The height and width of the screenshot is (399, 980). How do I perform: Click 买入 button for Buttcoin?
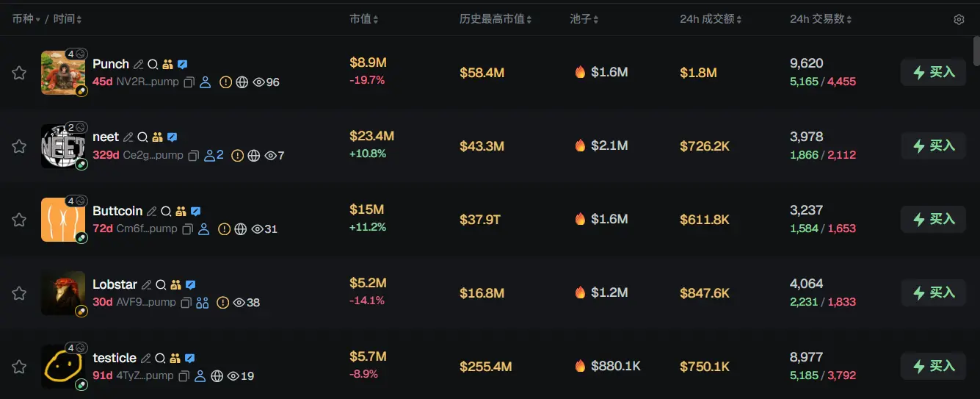point(933,219)
